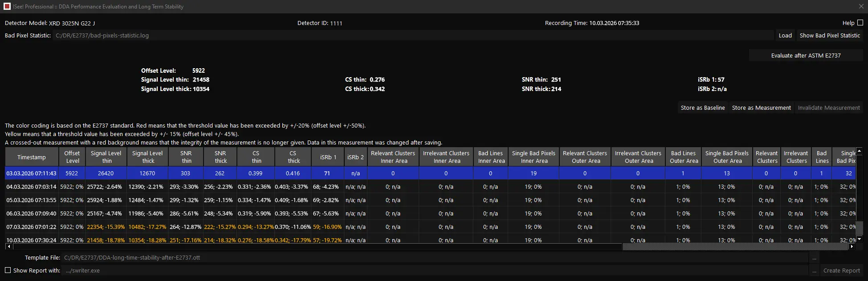Click the Recording Time value text
Screen dimensions: 868x281
coord(614,23)
